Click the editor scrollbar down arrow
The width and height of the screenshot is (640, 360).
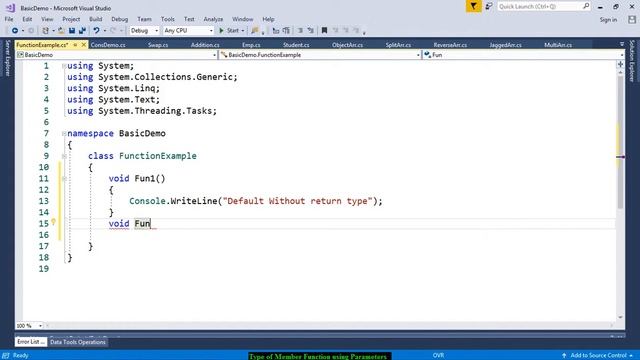620,317
